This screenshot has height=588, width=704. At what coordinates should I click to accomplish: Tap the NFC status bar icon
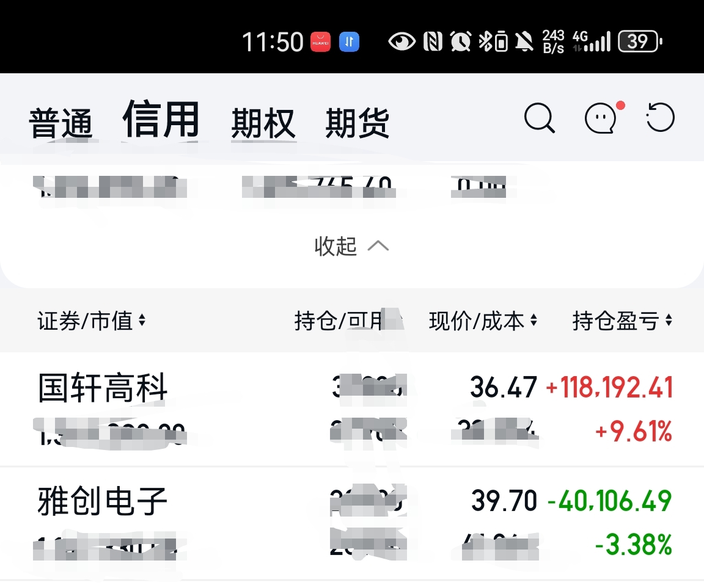click(x=433, y=42)
